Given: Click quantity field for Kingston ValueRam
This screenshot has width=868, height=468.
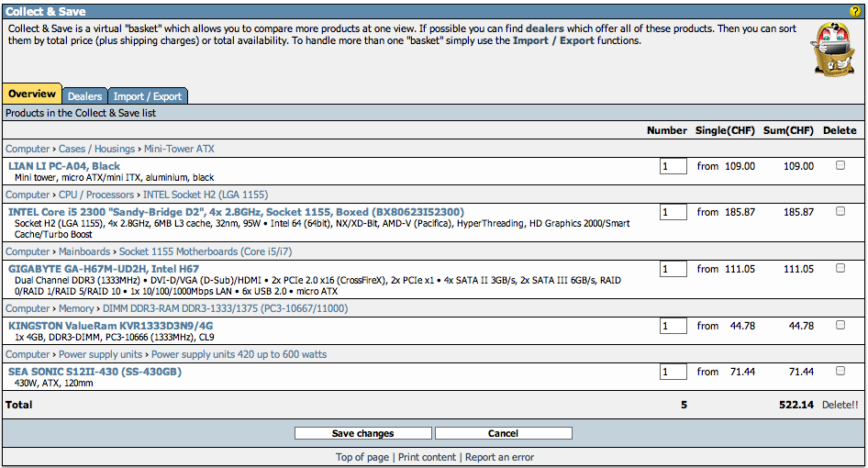Looking at the screenshot, I should (x=673, y=327).
